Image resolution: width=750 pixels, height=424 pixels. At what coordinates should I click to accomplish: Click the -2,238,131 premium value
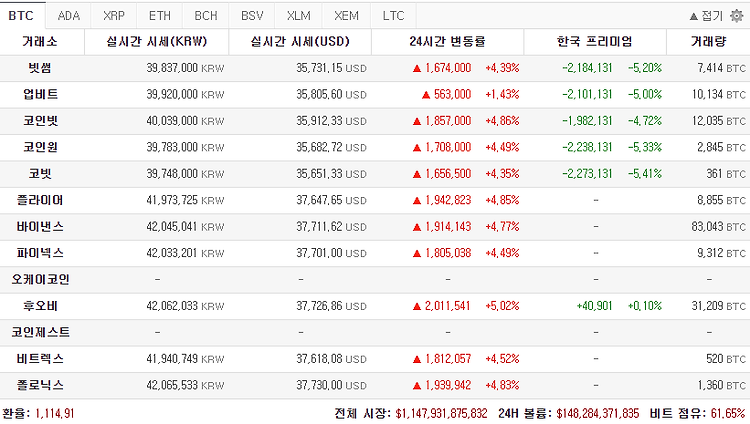[587, 147]
